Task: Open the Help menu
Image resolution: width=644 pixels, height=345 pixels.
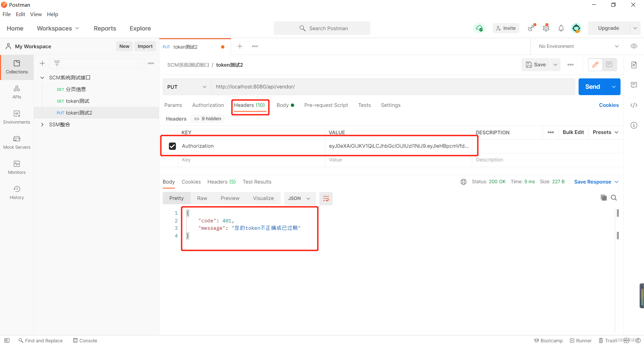Action: pyautogui.click(x=53, y=14)
